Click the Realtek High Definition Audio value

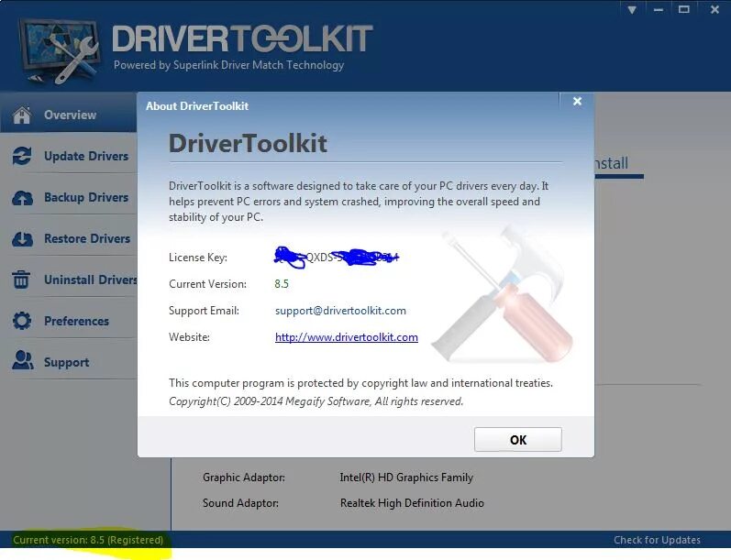(412, 503)
